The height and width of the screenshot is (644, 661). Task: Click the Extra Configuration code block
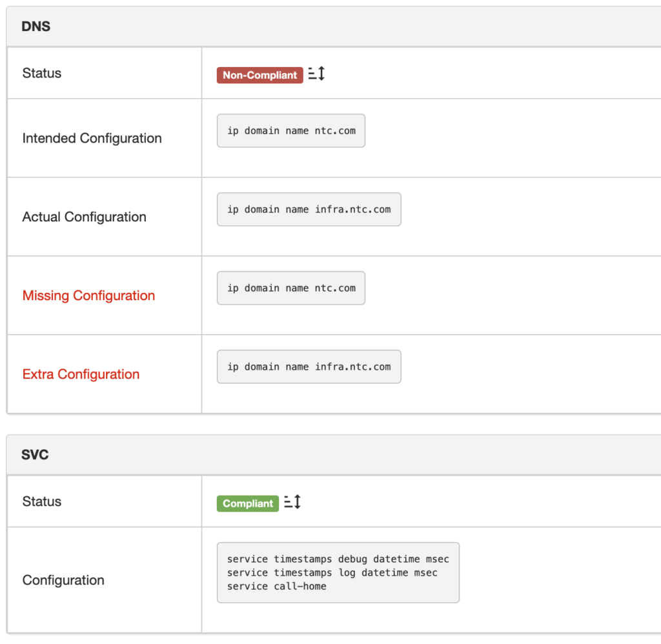click(309, 367)
